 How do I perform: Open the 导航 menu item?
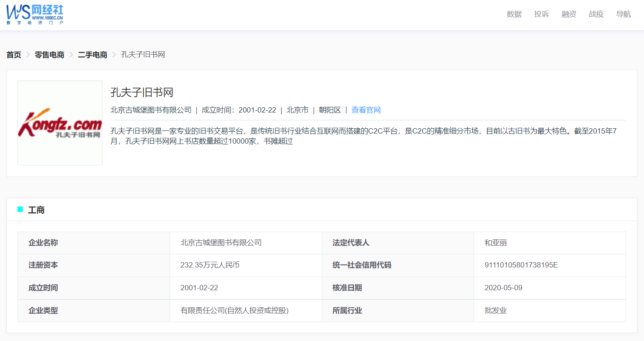pyautogui.click(x=623, y=14)
